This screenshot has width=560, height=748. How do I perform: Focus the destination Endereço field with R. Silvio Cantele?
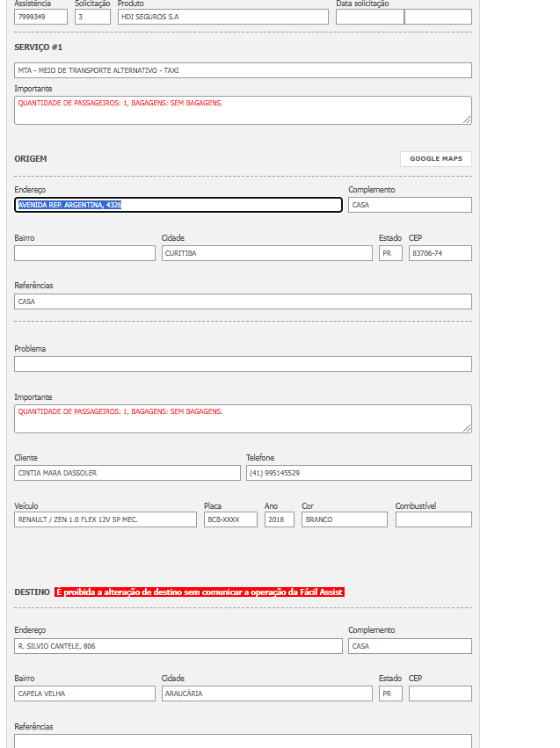178,646
